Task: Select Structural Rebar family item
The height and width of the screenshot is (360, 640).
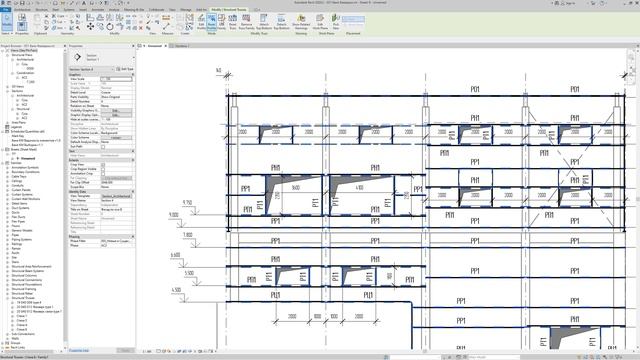Action: (22, 293)
